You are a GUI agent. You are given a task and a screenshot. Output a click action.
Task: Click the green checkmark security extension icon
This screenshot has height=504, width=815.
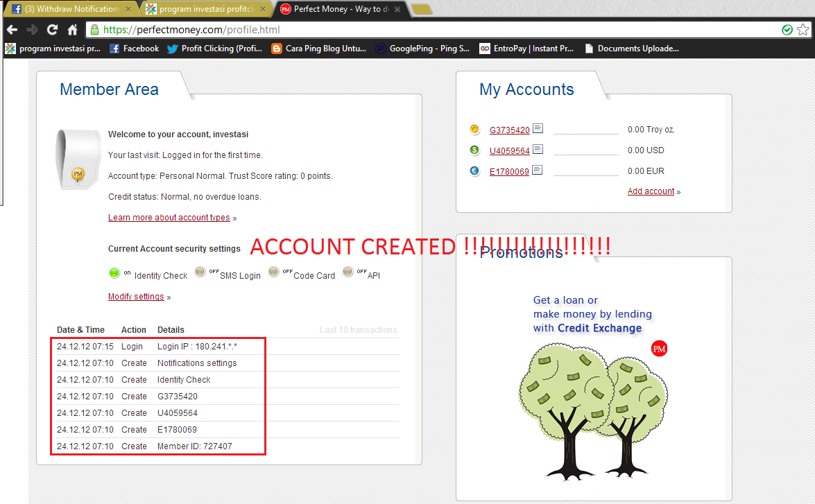[787, 30]
